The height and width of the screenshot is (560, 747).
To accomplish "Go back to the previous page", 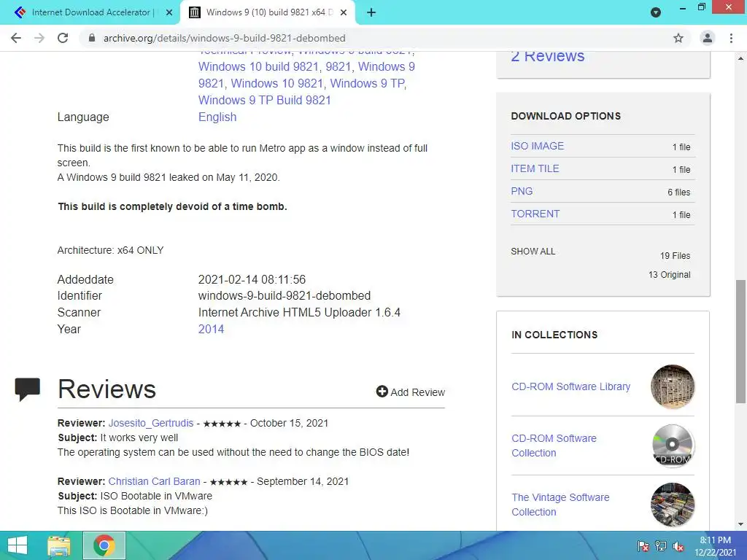I will tap(16, 38).
